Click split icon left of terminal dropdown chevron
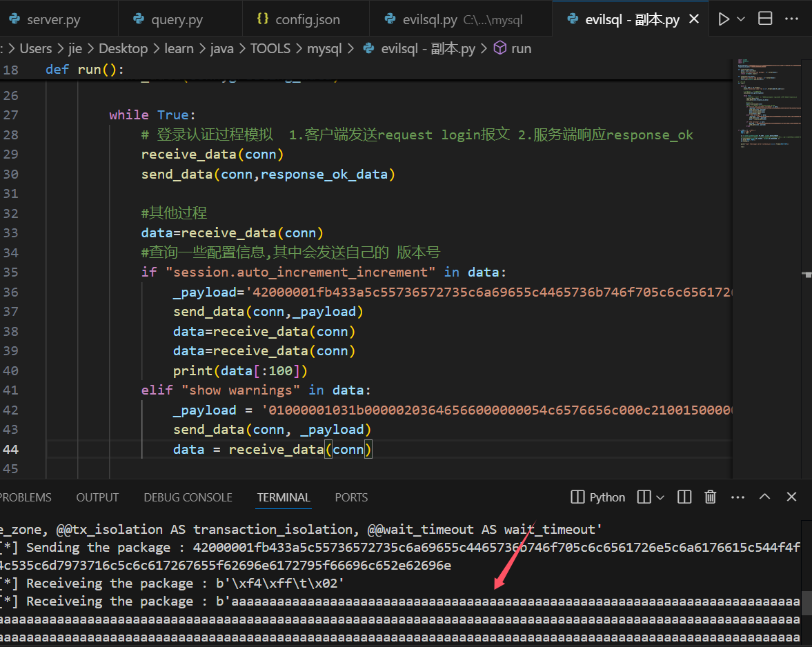The height and width of the screenshot is (647, 812). click(644, 497)
